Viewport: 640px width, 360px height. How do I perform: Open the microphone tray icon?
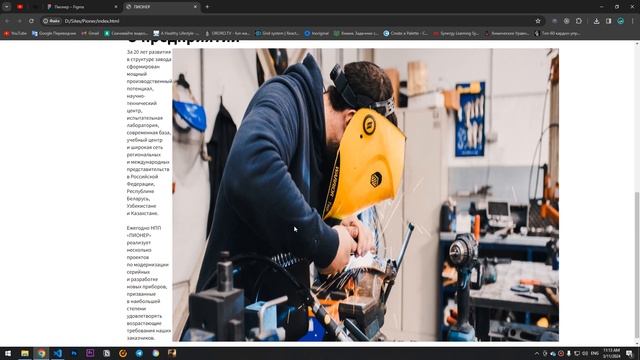pos(569,353)
